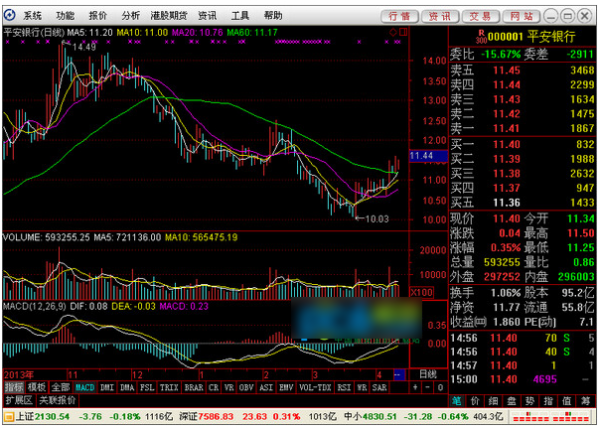Viewport: 600px width, 428px height.
Task: Switch to the WR indicator
Action: (x=362, y=387)
